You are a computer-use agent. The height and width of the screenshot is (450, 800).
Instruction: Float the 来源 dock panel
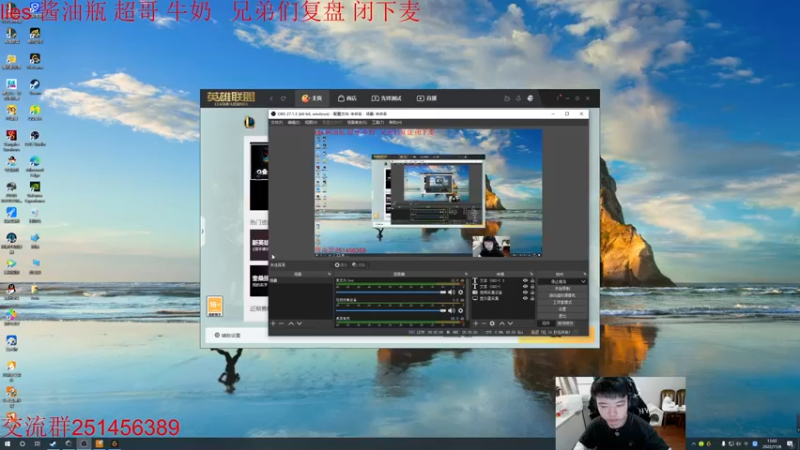coord(531,274)
